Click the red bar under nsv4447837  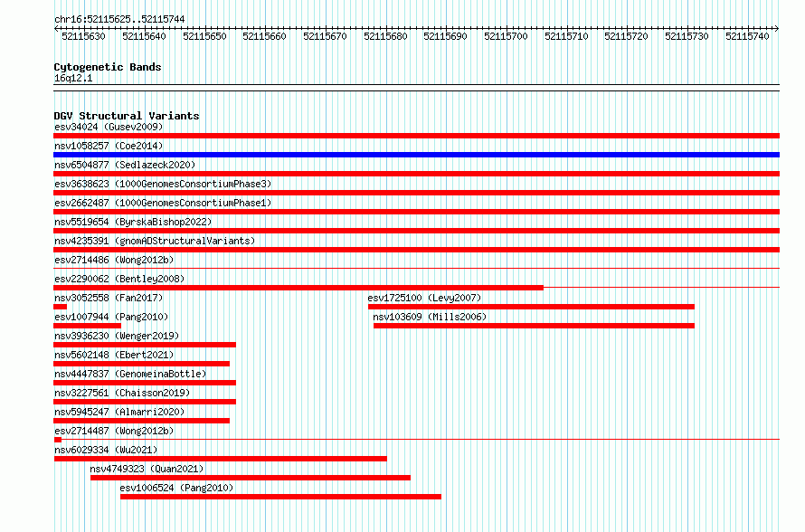145,383
